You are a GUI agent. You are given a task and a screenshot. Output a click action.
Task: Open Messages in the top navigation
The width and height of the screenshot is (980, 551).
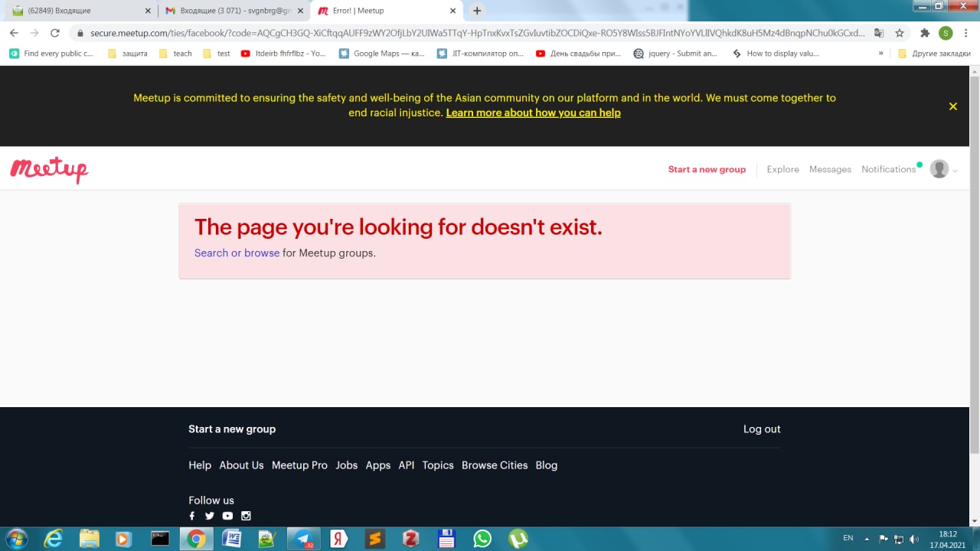point(830,169)
